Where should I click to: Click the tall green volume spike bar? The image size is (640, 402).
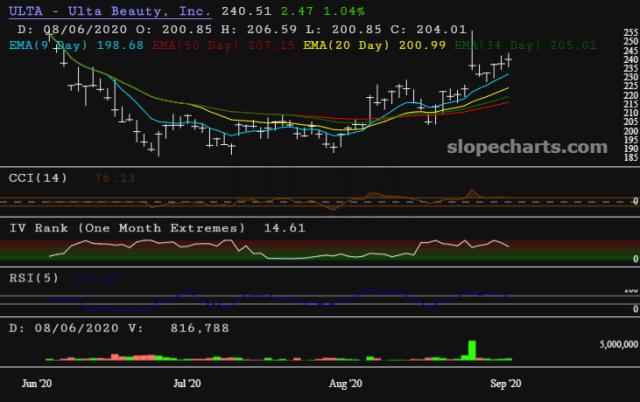[471, 349]
